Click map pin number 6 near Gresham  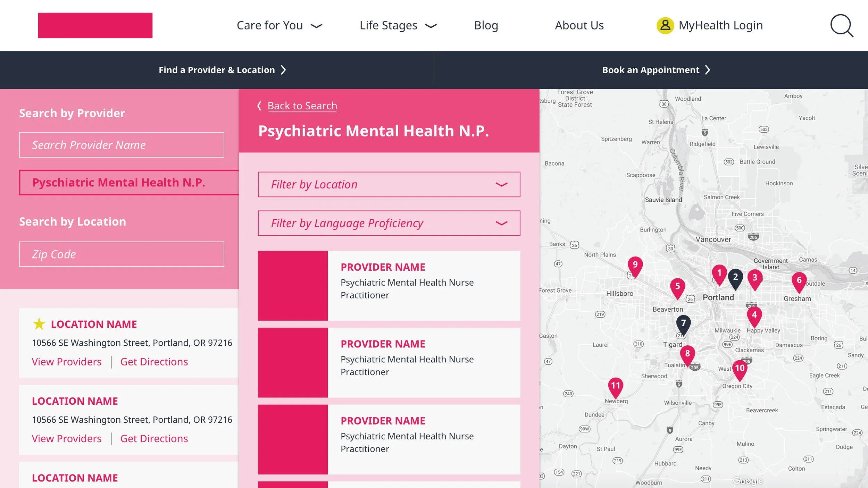click(x=799, y=281)
